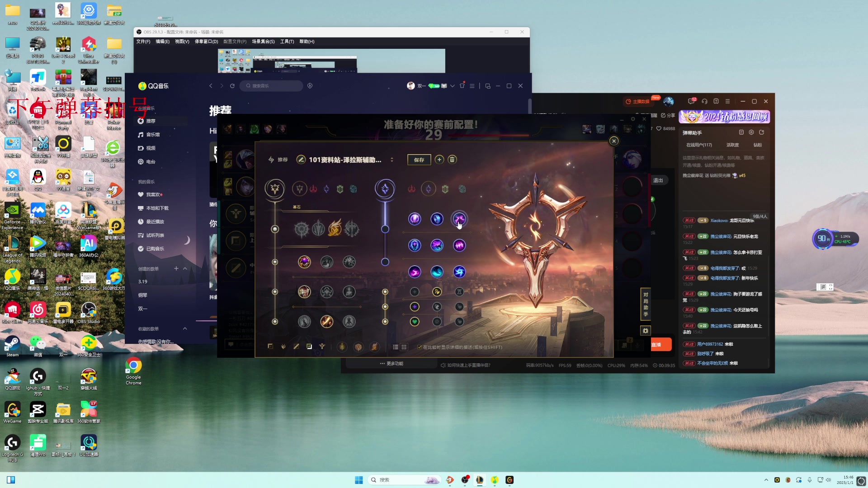Image resolution: width=868 pixels, height=488 pixels.
Task: Add a new rune page with plus icon
Action: point(439,160)
